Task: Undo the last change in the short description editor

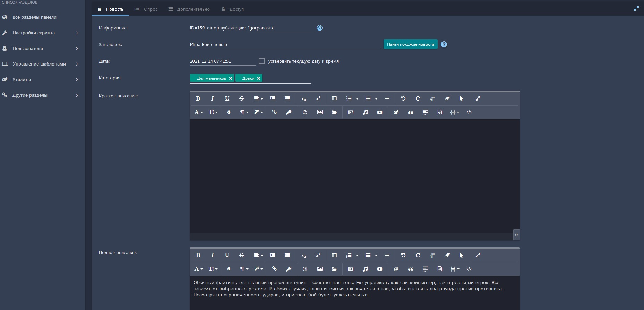Action: coord(403,98)
